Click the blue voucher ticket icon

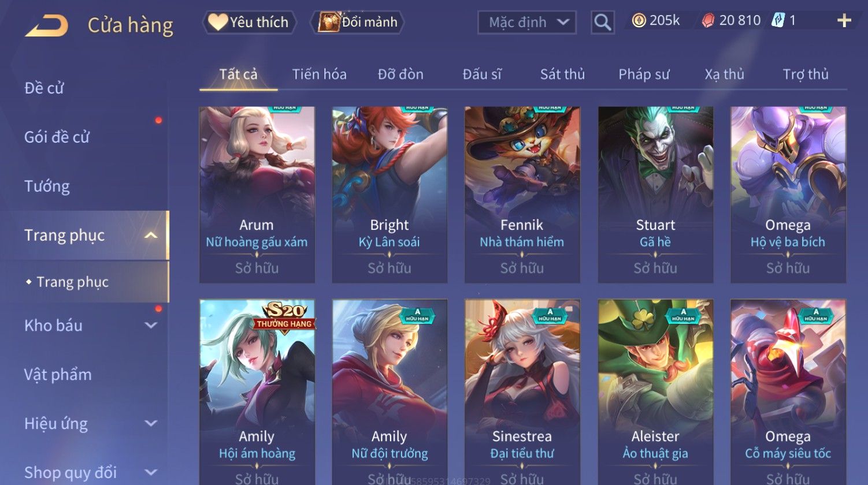click(x=778, y=21)
